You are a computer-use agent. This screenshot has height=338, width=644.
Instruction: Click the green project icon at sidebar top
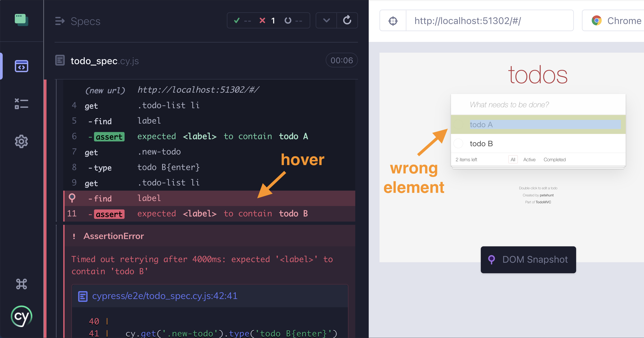22,20
